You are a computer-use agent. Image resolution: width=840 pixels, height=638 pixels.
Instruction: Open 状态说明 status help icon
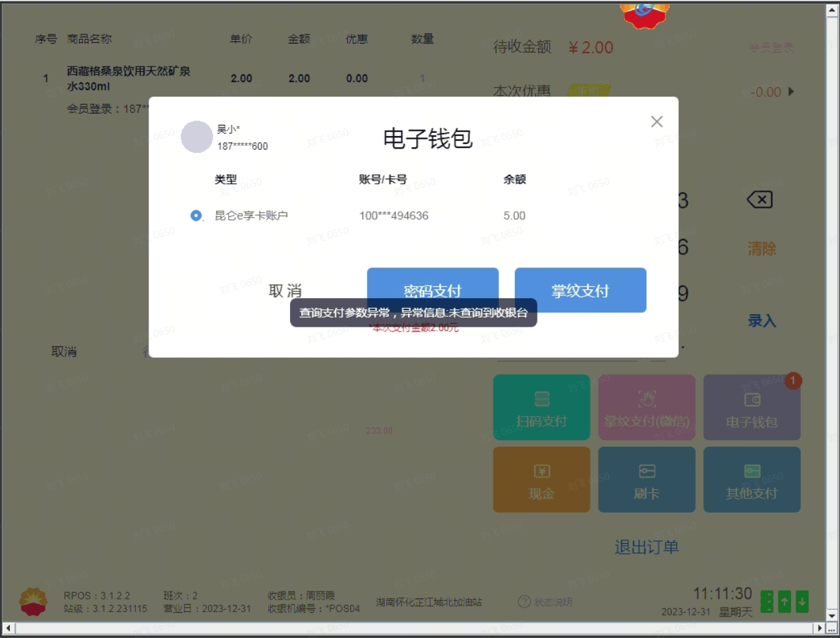click(x=524, y=601)
